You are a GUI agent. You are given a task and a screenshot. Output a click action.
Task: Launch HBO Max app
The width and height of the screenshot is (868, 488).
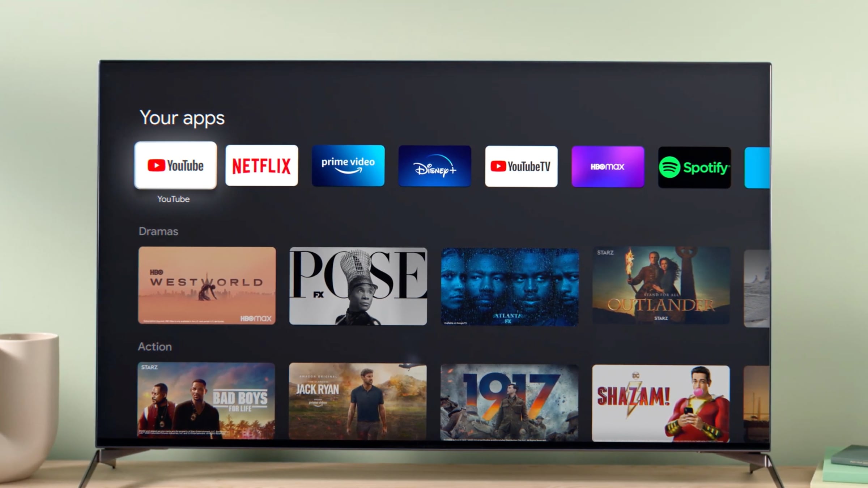(x=608, y=167)
